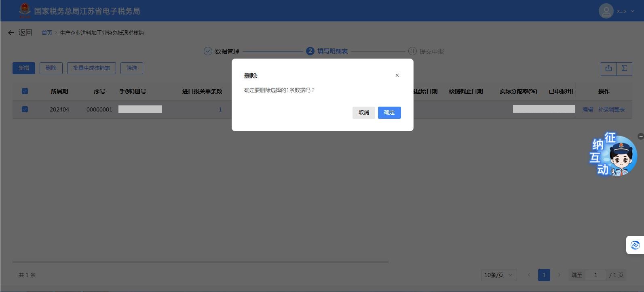Expand the user account dropdown arrow
Image resolution: width=644 pixels, height=292 pixels.
(x=633, y=11)
